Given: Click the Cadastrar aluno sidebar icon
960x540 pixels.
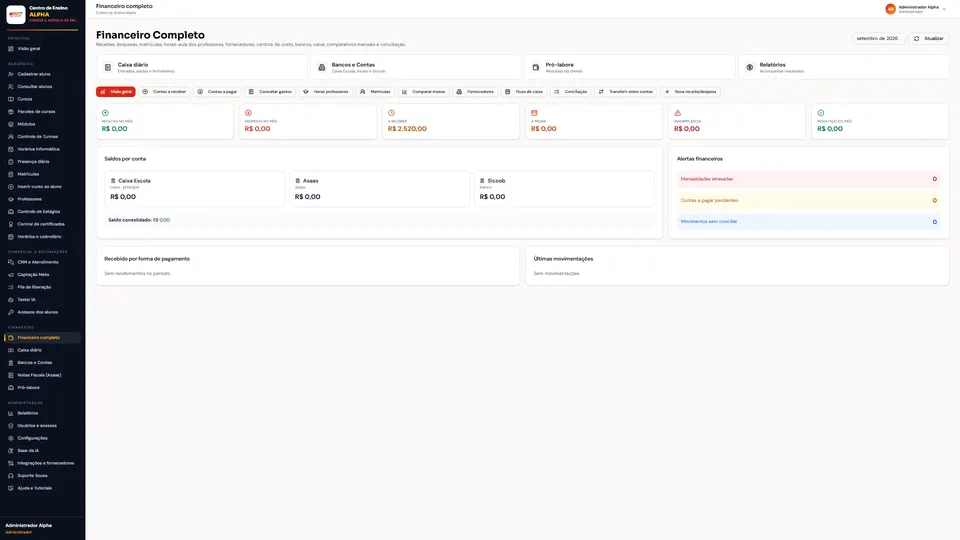Looking at the screenshot, I should pos(10,74).
